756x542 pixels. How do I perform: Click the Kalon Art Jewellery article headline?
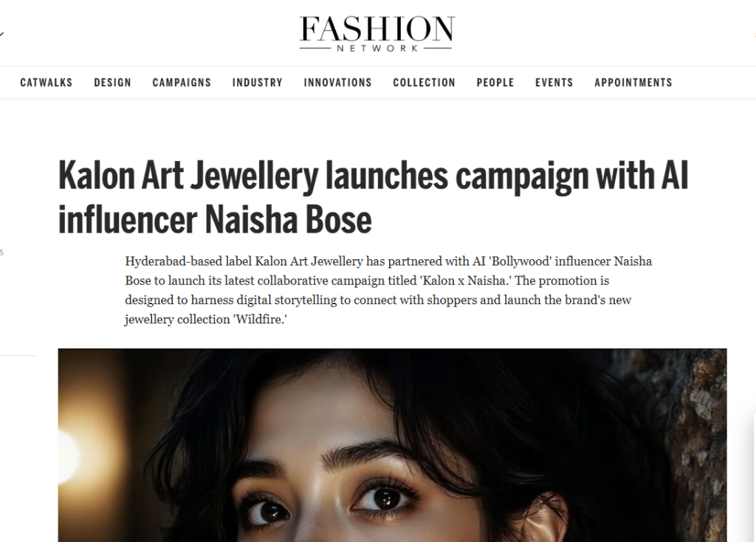click(373, 197)
